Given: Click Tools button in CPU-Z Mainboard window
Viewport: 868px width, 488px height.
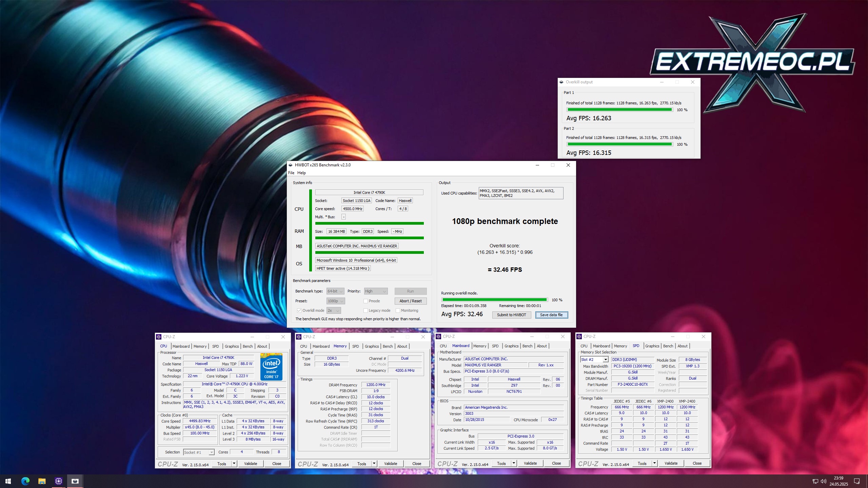Looking at the screenshot, I should (501, 463).
